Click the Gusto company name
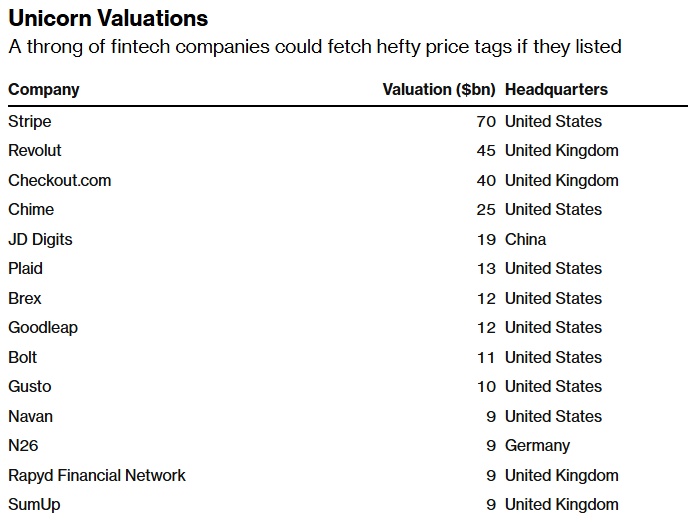 point(30,387)
